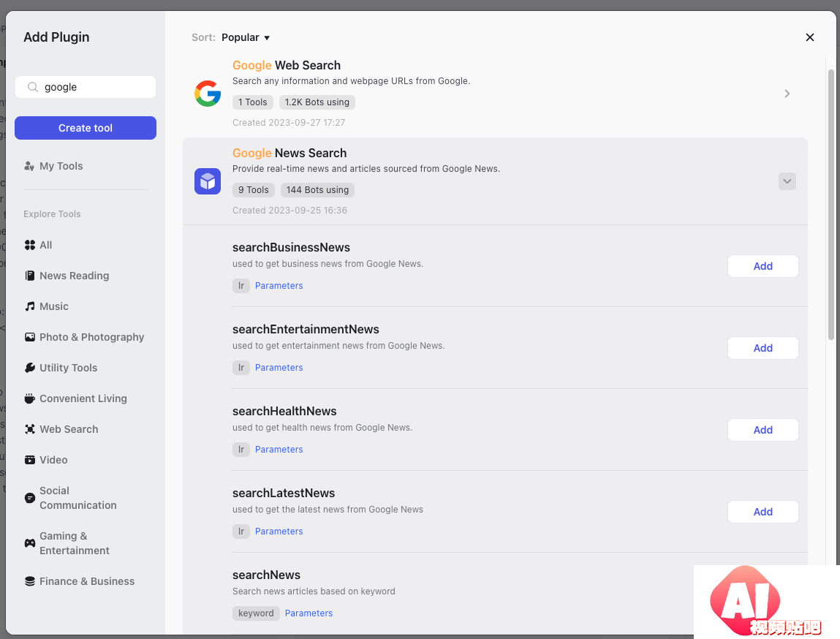Add the searchBusinessNews tool
This screenshot has width=840, height=639.
[x=763, y=266]
